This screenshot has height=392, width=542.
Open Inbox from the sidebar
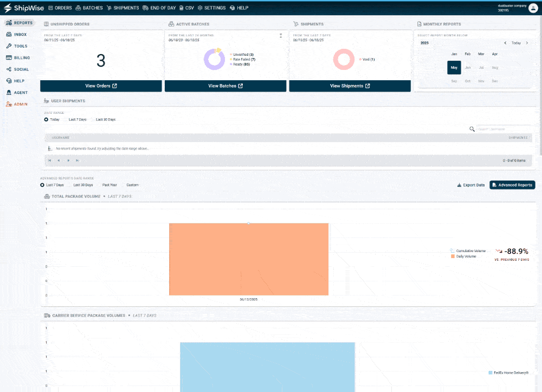pyautogui.click(x=16, y=35)
